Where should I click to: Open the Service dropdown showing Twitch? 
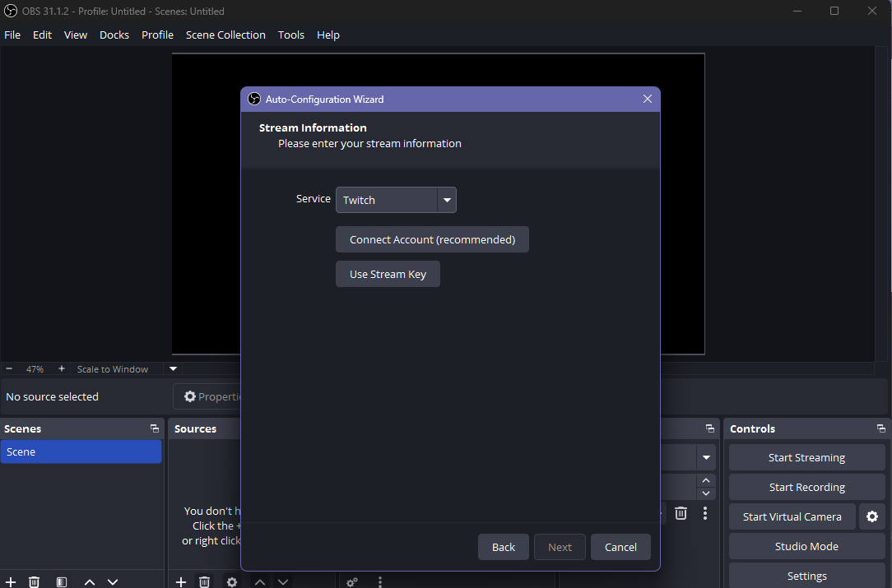click(x=396, y=200)
